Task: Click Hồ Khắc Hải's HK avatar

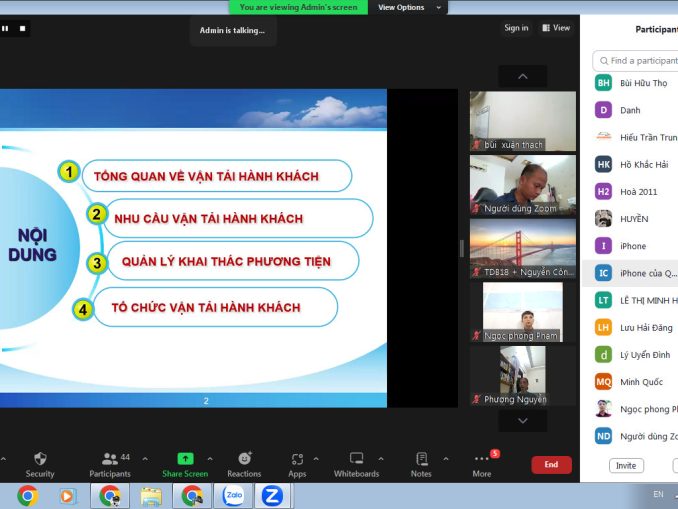Action: [x=603, y=164]
